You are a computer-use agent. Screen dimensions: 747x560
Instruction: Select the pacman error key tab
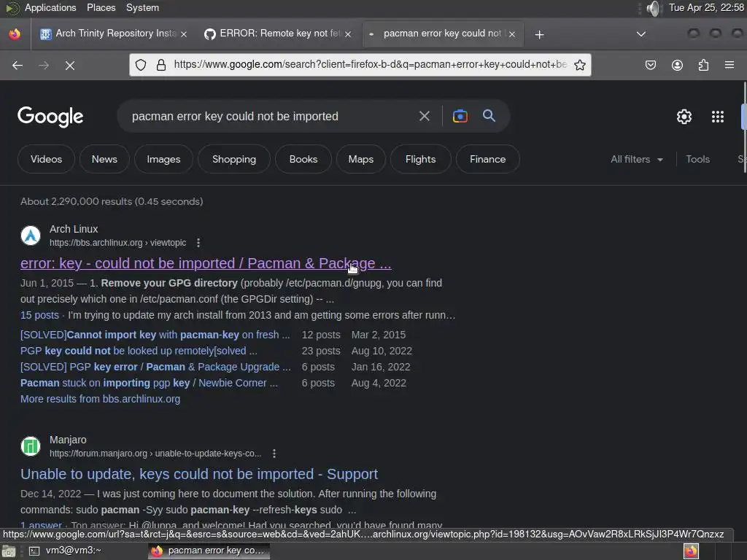(x=443, y=34)
